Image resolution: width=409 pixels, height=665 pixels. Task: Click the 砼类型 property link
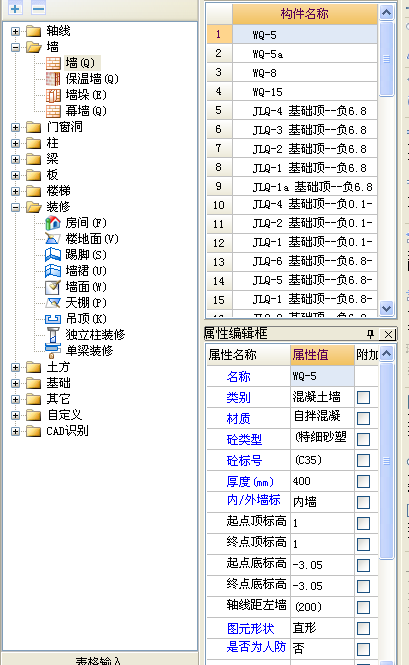[x=244, y=439]
